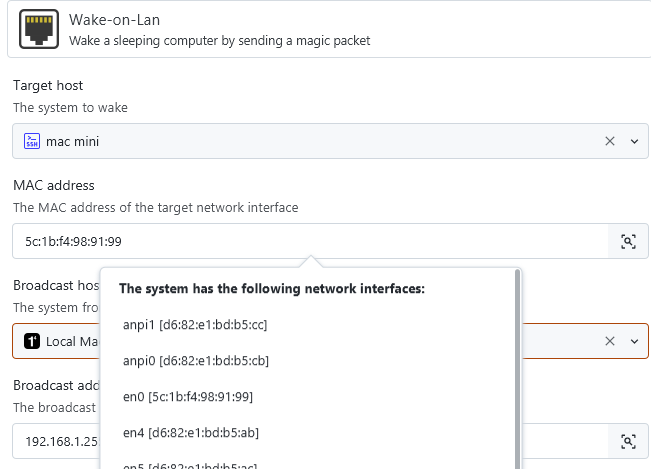This screenshot has width=651, height=469.
Task: Click the scan icon in Broadcast address field
Action: (628, 441)
